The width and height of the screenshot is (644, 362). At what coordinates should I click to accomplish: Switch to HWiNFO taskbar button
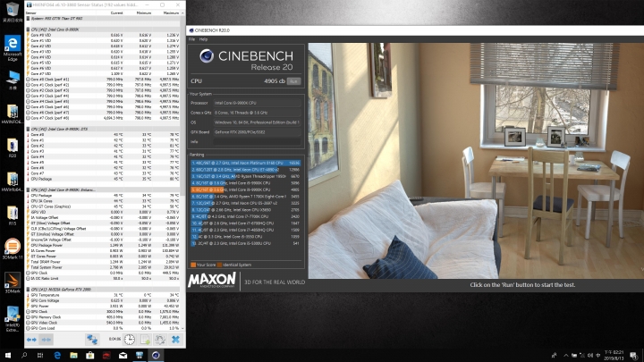coord(140,356)
